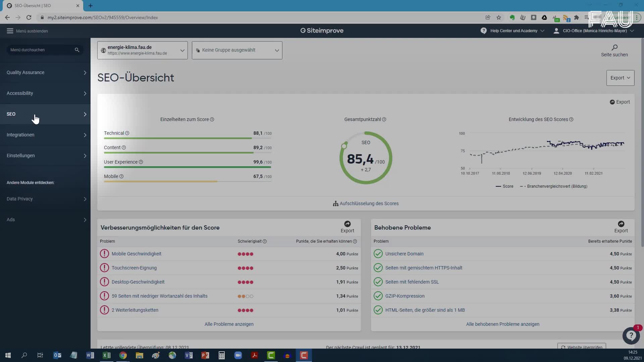Screen dimensions: 644x362
Task: Click info icon next to Technical score
Action: [127, 133]
